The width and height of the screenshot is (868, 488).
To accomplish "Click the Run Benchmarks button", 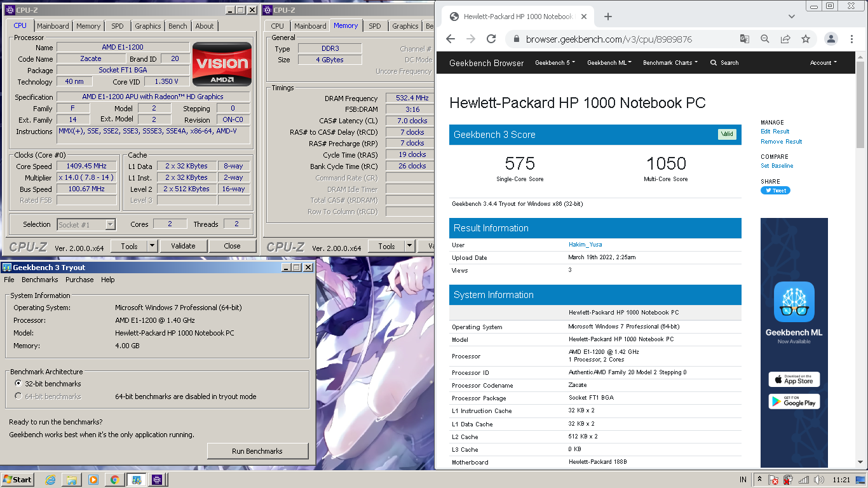I will 257,451.
